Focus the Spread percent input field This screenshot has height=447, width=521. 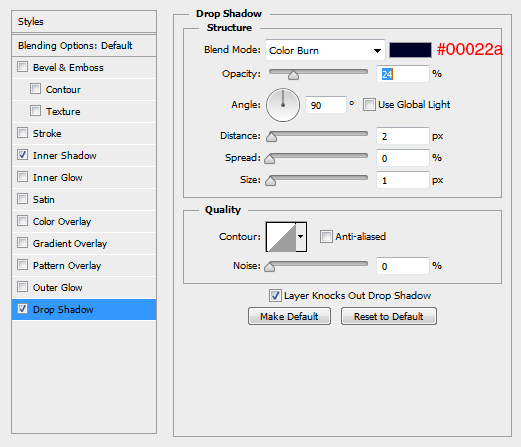point(403,158)
